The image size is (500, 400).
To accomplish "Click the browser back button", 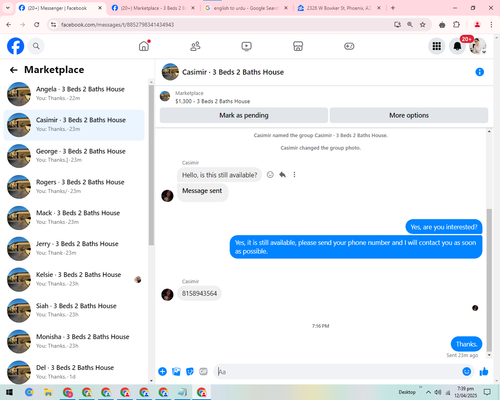I will click(x=9, y=25).
